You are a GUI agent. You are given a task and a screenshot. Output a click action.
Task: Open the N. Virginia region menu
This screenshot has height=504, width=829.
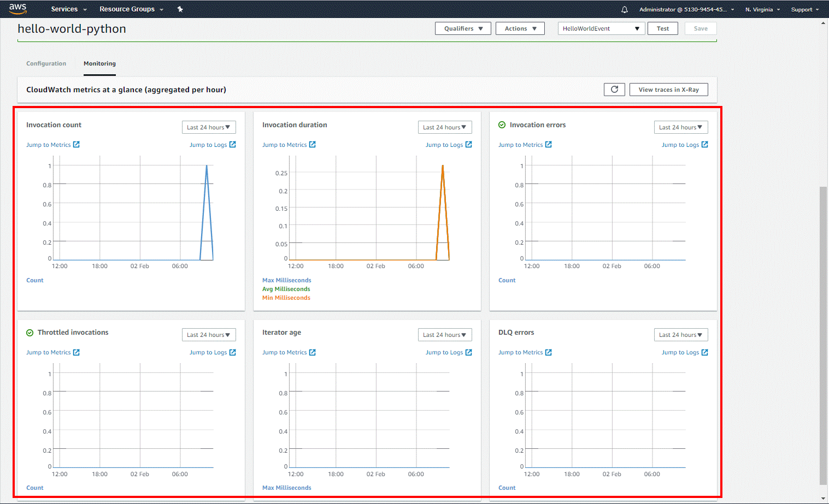tap(762, 9)
